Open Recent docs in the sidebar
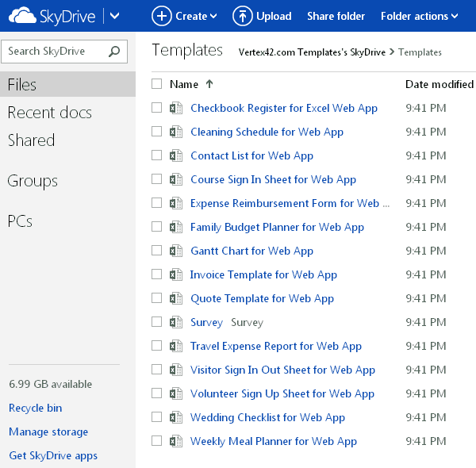 click(49, 113)
